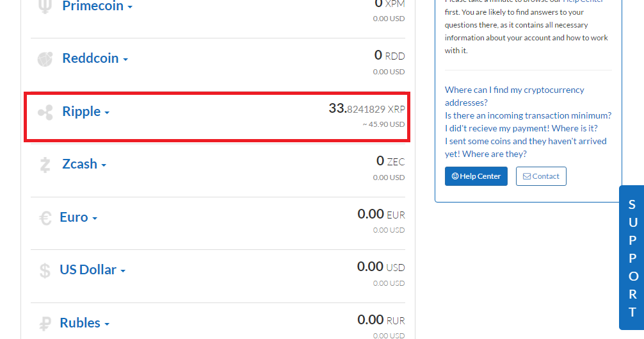Open the Euro wallet dropdown
Viewport: 644px width, 339px height.
click(79, 217)
